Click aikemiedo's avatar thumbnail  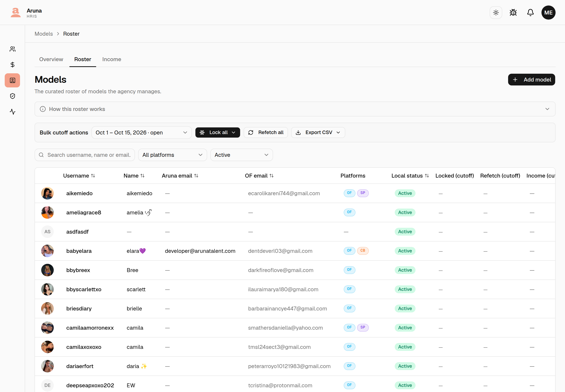(x=47, y=193)
